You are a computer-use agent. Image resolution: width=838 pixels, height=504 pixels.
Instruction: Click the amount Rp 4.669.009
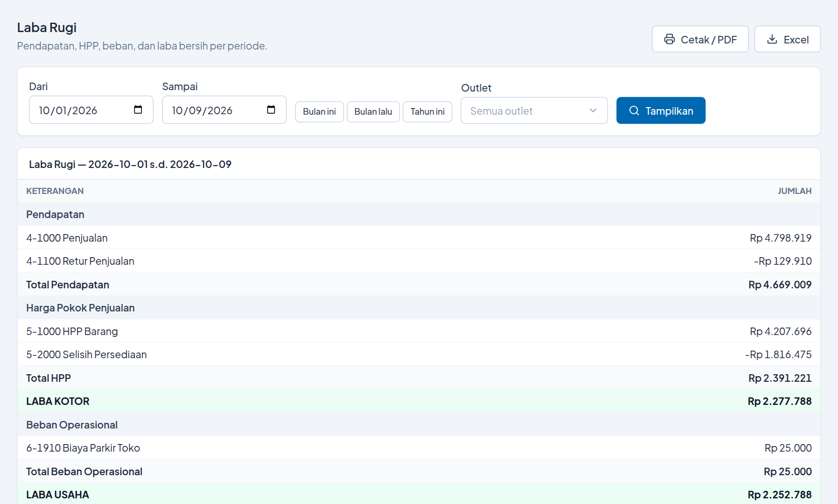(x=780, y=285)
